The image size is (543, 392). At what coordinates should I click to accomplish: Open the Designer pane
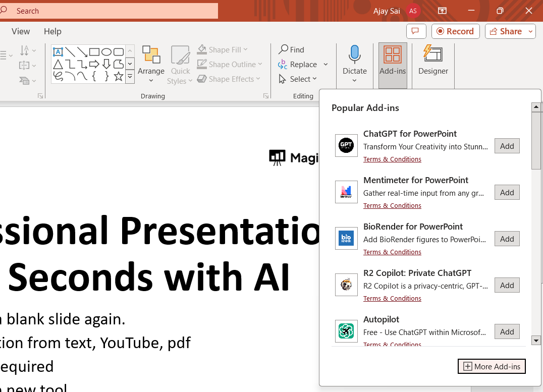point(433,62)
